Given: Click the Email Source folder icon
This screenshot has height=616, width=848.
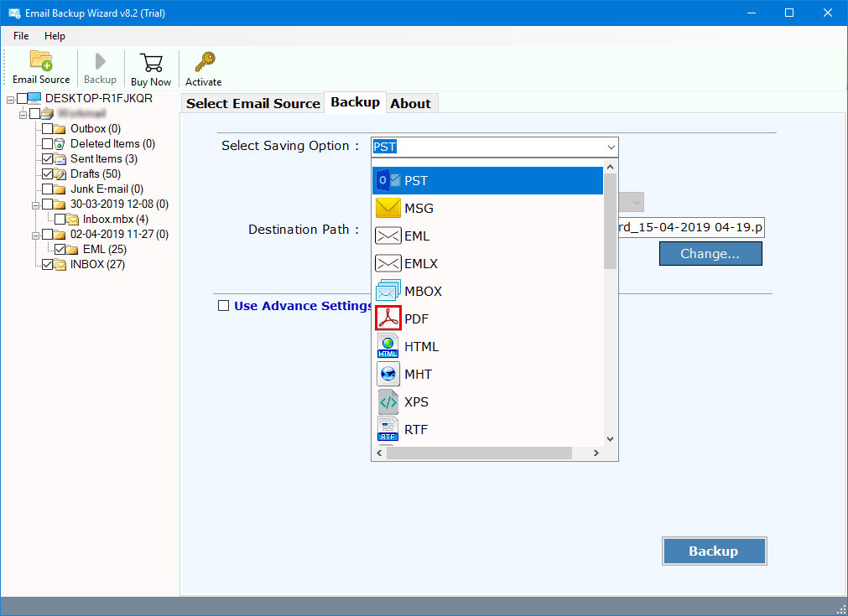Looking at the screenshot, I should click(x=41, y=61).
